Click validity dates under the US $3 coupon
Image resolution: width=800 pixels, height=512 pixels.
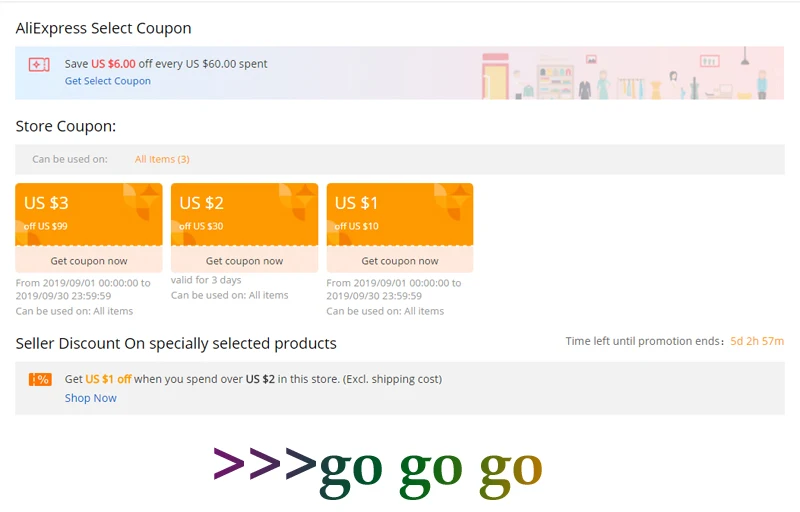[83, 289]
